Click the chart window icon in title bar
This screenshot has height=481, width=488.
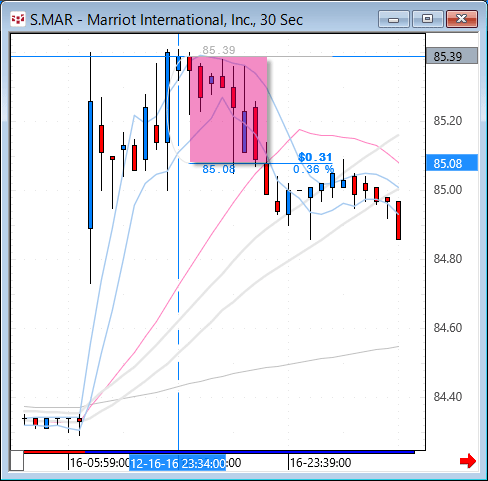click(x=18, y=20)
